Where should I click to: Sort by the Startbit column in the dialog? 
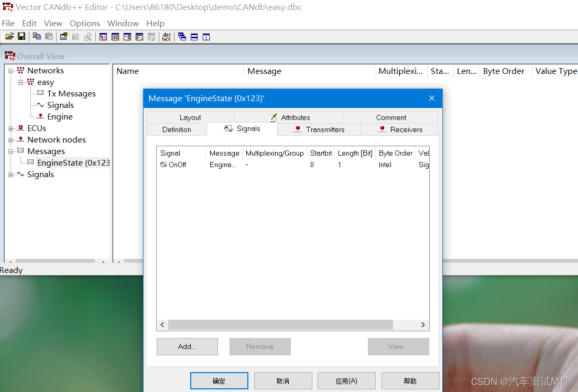(321, 153)
